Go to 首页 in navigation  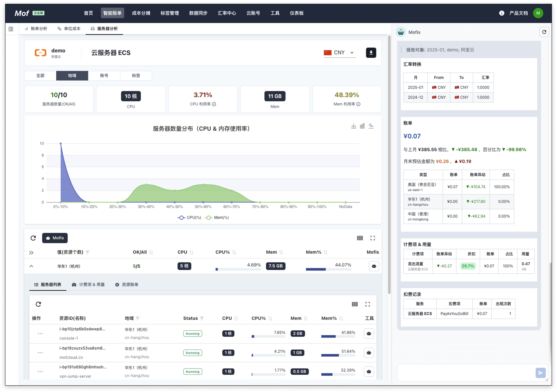[88, 13]
